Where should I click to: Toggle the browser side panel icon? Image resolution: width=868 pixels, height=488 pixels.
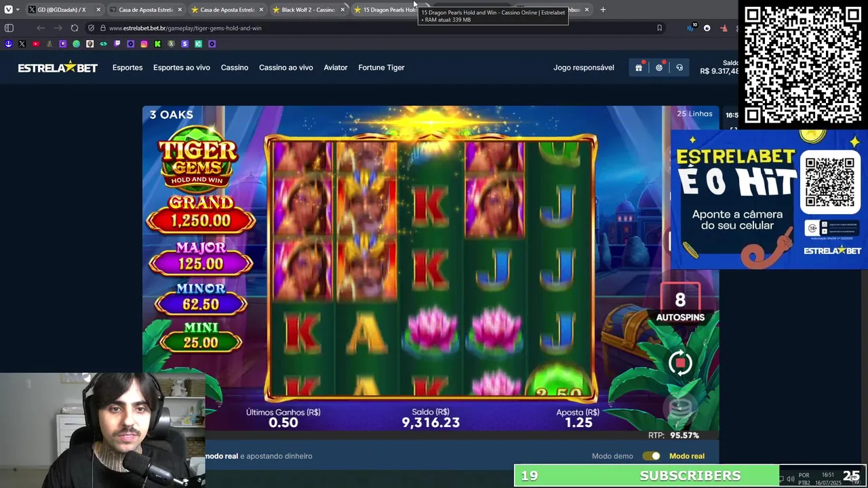click(9, 28)
